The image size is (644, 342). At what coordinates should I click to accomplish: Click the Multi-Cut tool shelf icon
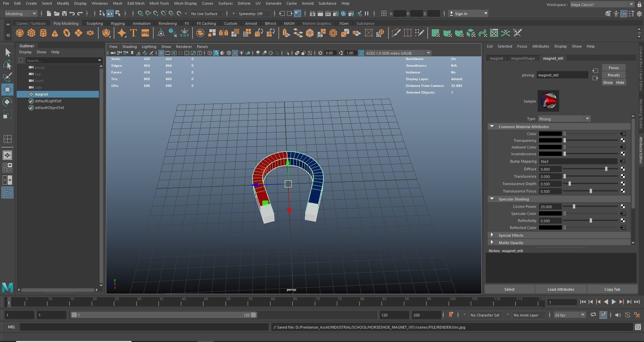click(396, 33)
